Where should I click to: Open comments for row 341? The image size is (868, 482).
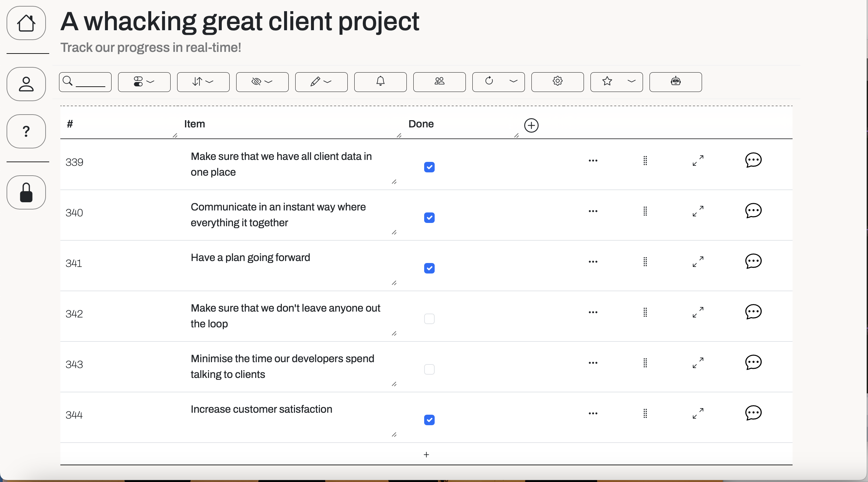coord(753,261)
